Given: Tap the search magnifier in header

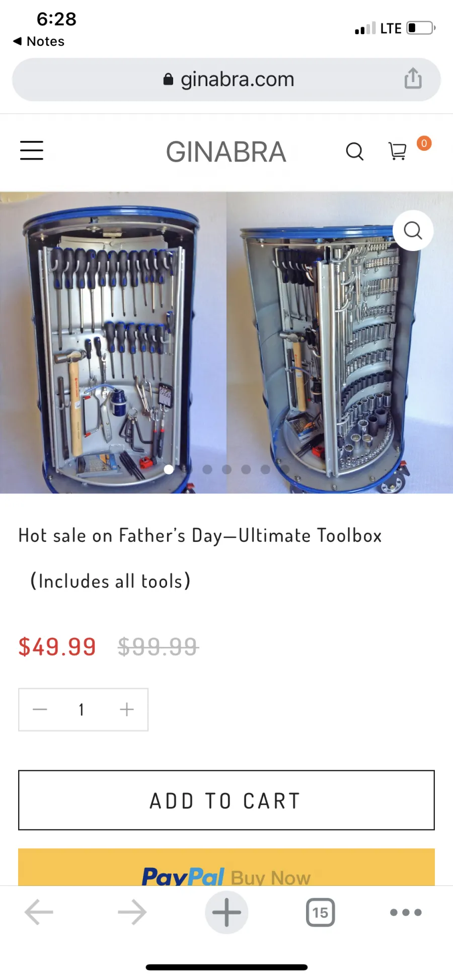Looking at the screenshot, I should point(355,151).
